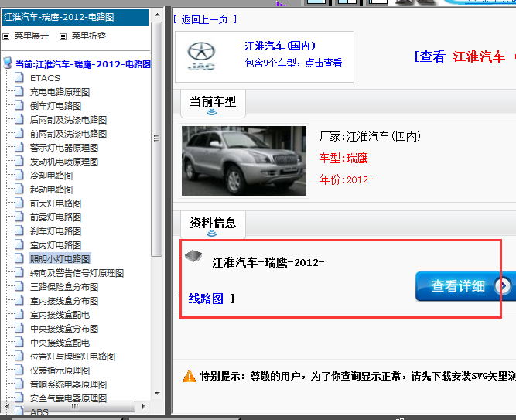
Task: Click root node 当前:江淮汽车-瑞鹰-2012-电路图
Action: [x=84, y=64]
